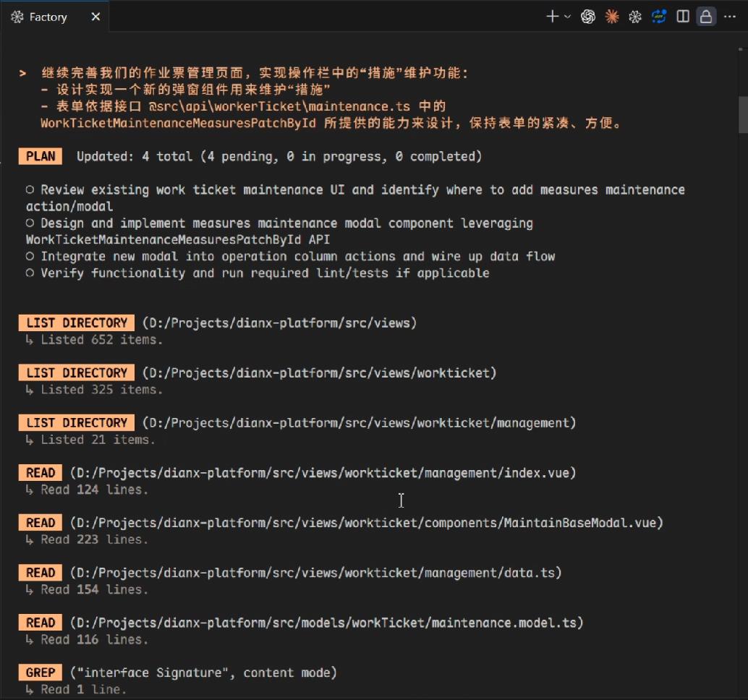Click the MaintainBaseModal.vue file path
The height and width of the screenshot is (700, 748).
(366, 523)
